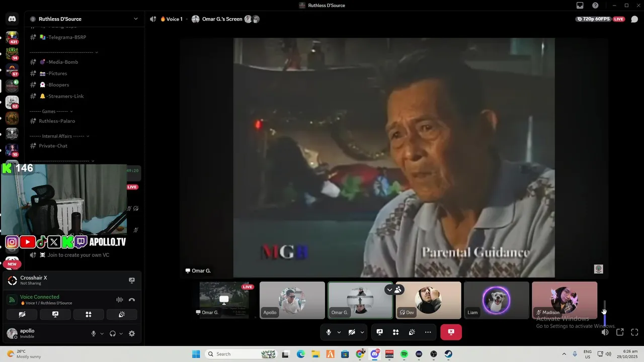Select Liam's participant tile
644x362 pixels.
click(x=497, y=300)
